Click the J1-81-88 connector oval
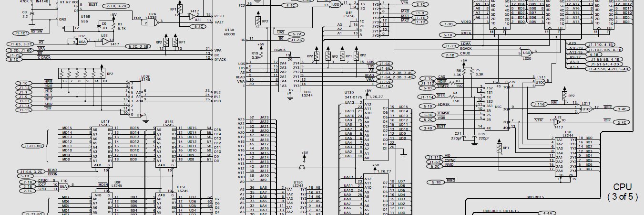The image size is (644, 215). pyautogui.click(x=33, y=146)
